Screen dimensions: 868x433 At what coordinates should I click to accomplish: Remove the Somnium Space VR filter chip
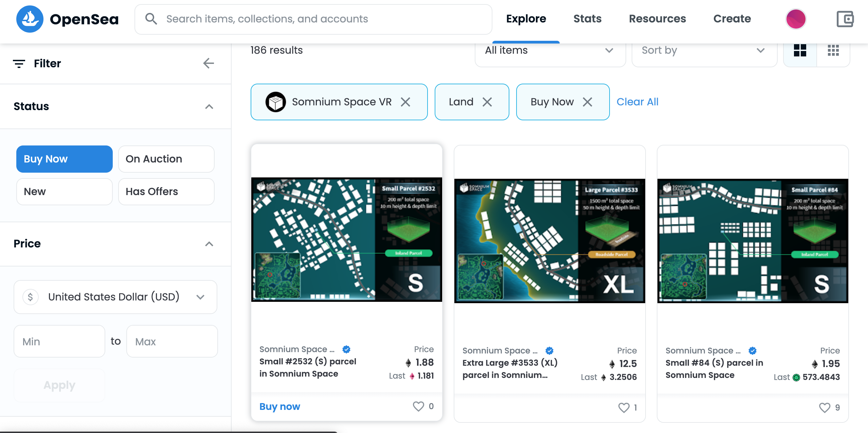click(405, 102)
